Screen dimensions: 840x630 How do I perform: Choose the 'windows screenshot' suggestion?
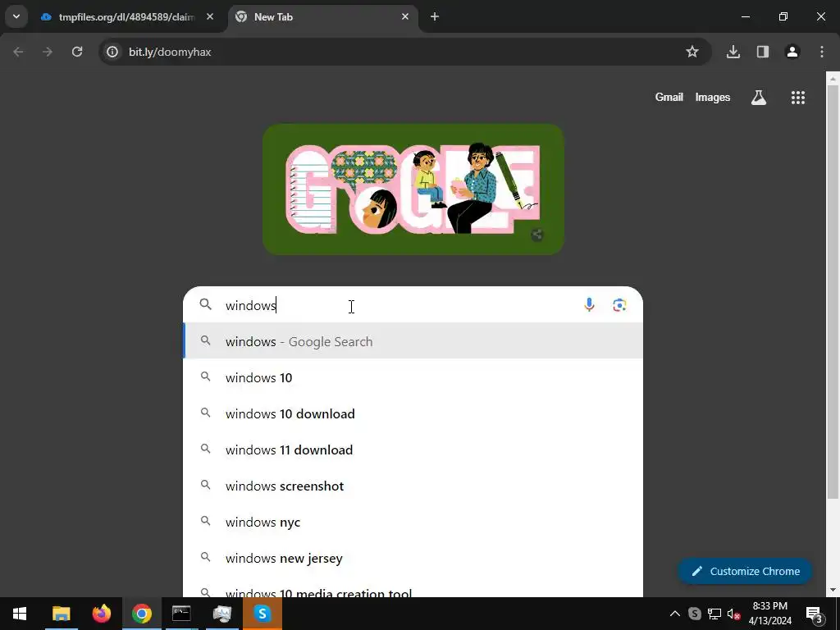413,486
